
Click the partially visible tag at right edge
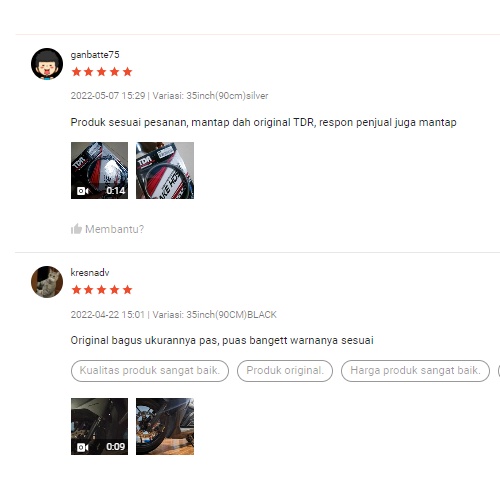click(x=499, y=371)
